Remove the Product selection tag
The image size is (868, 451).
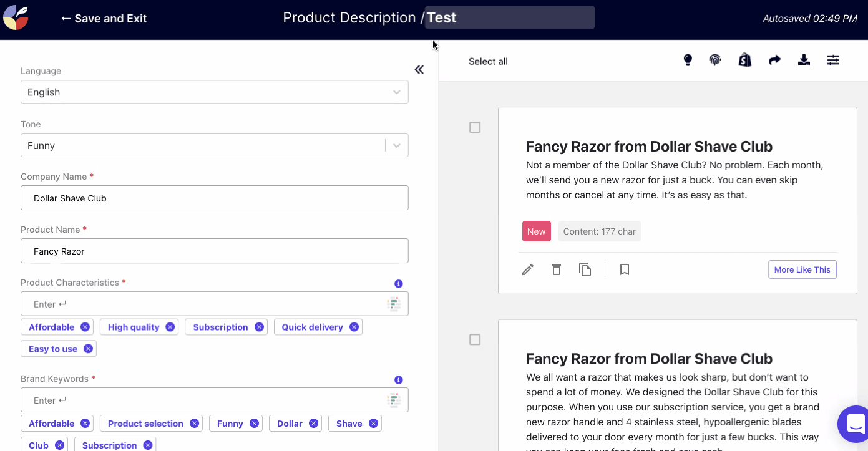pyautogui.click(x=194, y=423)
